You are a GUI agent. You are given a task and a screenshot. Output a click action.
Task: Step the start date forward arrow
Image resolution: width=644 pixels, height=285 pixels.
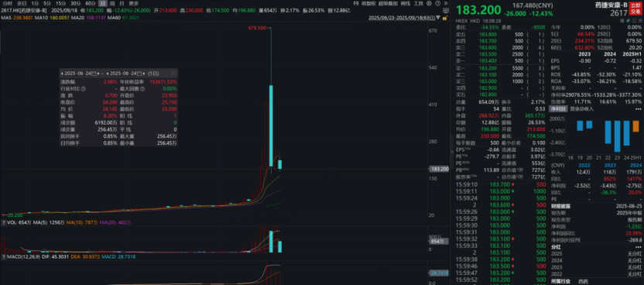point(98,74)
